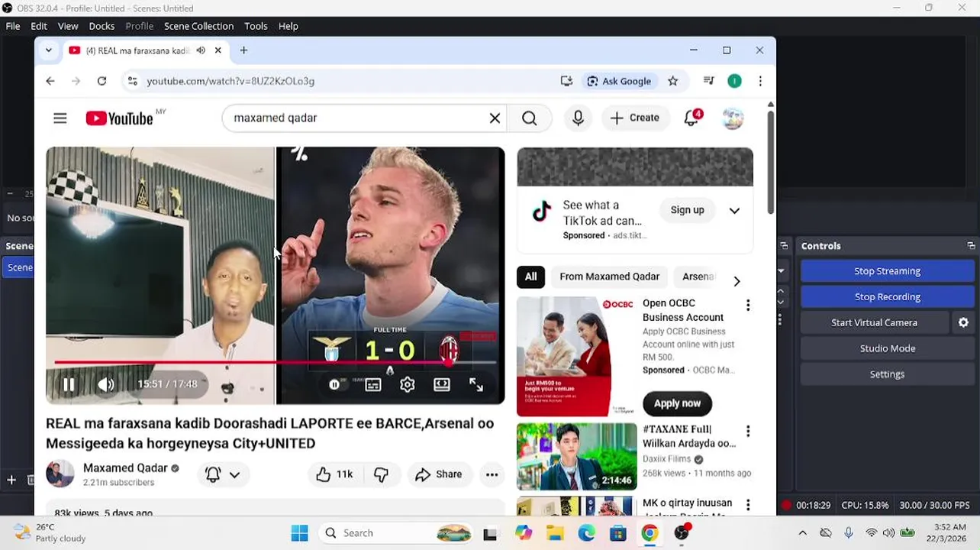
Task: Open a new Chrome tab
Action: (243, 50)
